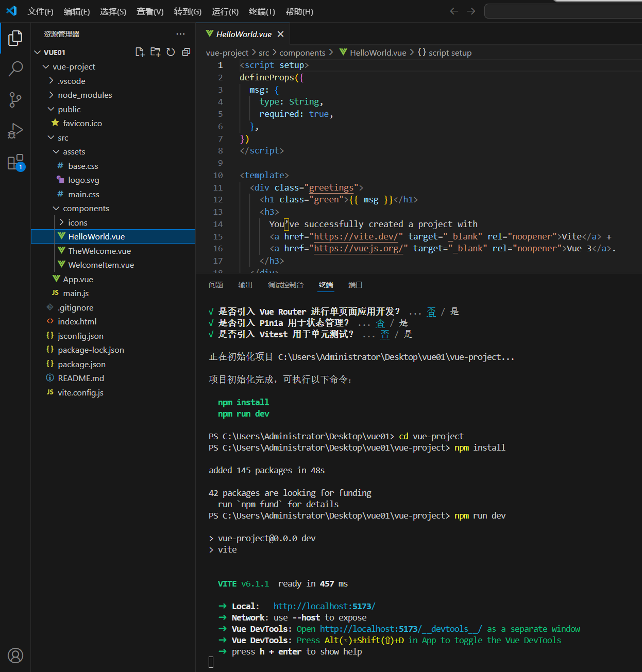Screen dimensions: 642x672
Task: Open package-lock.json file
Action: click(x=113, y=350)
